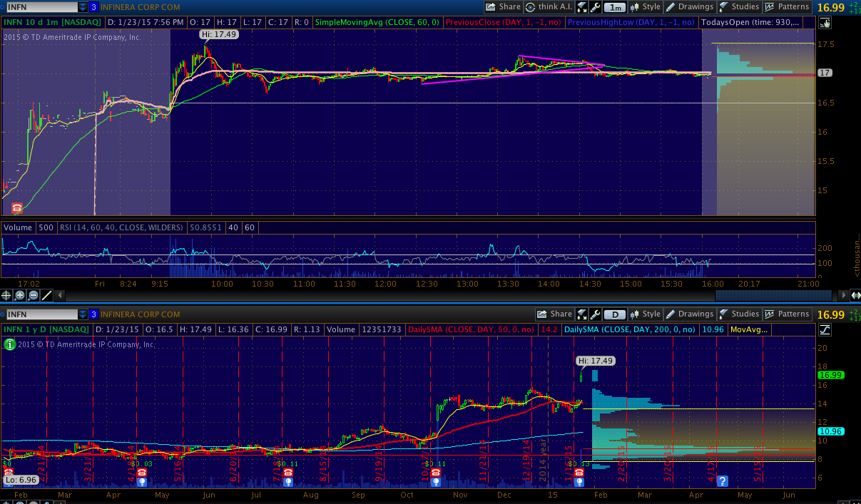Click the upper chart horizontal time scrollbar
The image size is (861, 504).
pos(773,295)
